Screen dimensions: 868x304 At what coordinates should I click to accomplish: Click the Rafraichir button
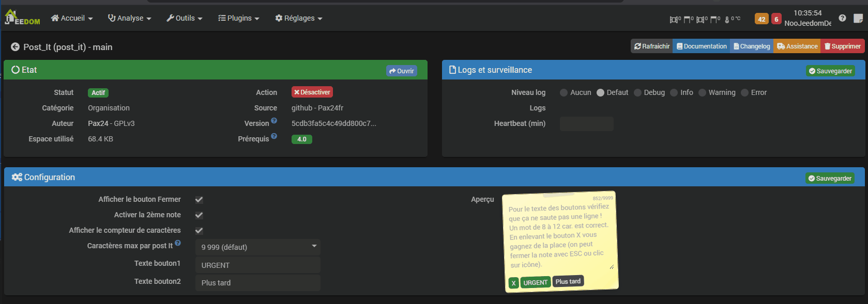click(x=652, y=46)
